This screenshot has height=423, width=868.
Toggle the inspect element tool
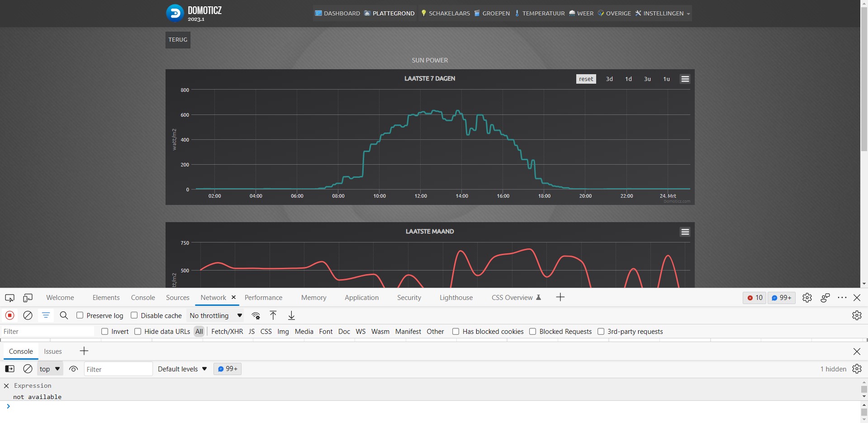tap(9, 298)
